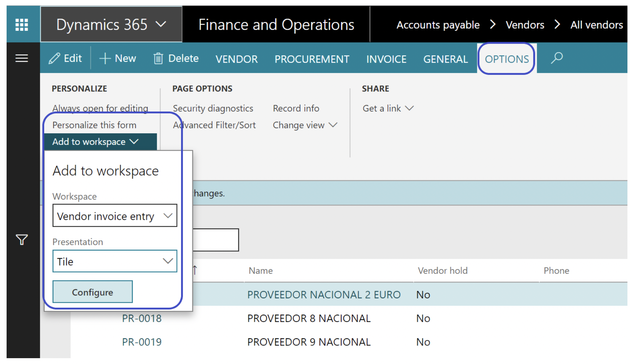This screenshot has height=364, width=632.
Task: Create a New vendor record
Action: click(x=118, y=58)
